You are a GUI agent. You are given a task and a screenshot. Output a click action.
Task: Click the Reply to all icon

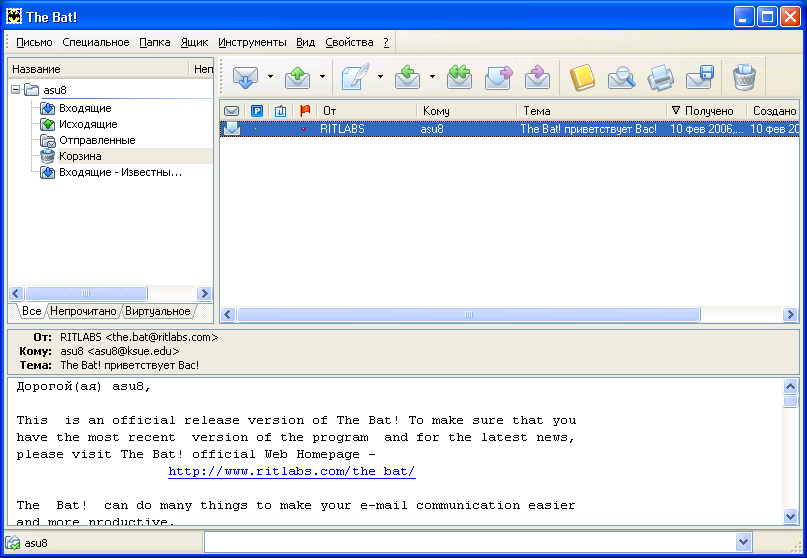coord(460,77)
